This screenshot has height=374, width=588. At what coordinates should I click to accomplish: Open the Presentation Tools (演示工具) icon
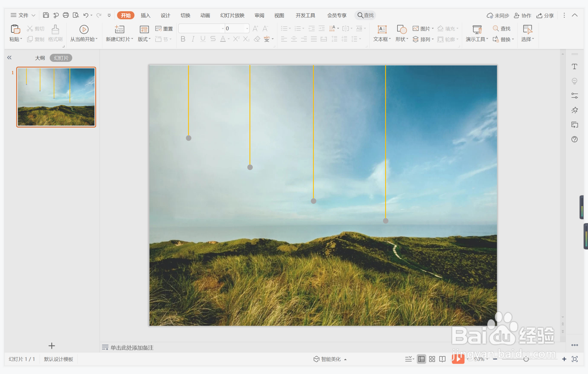[x=477, y=29]
